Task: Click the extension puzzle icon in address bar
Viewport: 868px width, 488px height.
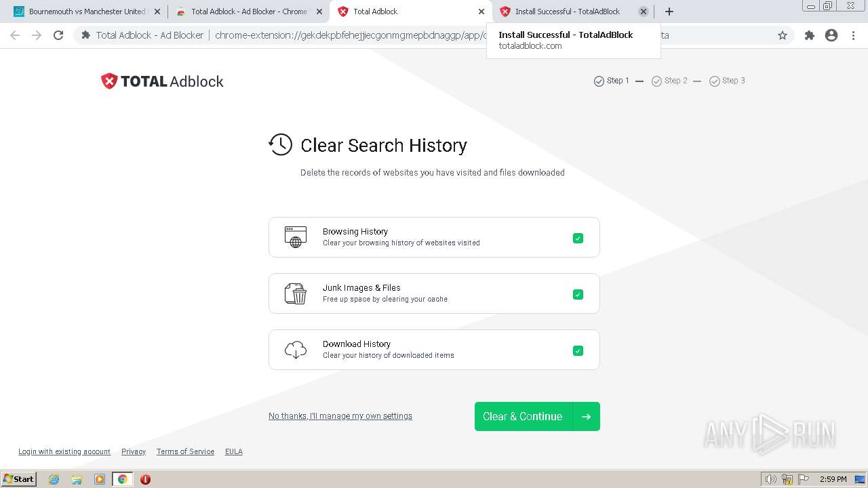Action: (86, 35)
